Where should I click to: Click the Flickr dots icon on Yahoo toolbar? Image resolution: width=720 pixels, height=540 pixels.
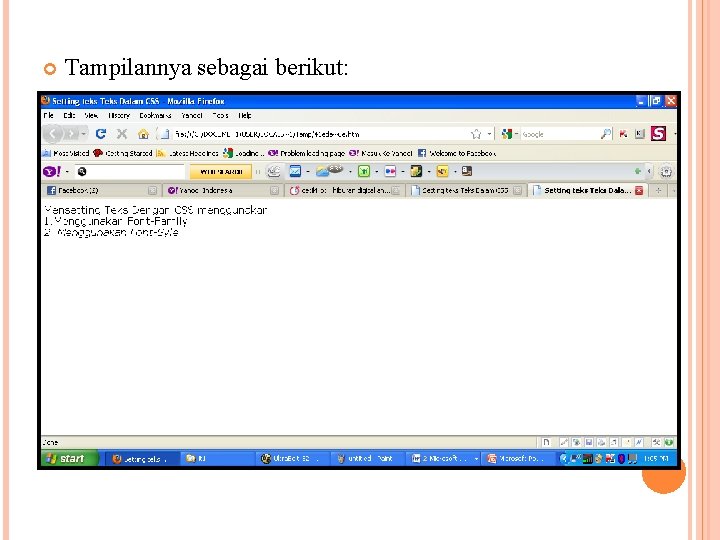coord(390,171)
